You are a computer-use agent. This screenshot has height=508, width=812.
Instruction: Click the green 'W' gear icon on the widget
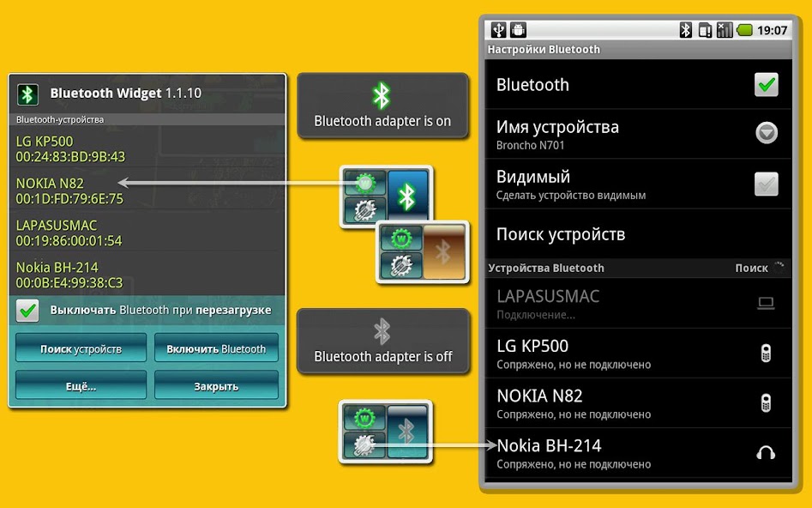point(364,181)
